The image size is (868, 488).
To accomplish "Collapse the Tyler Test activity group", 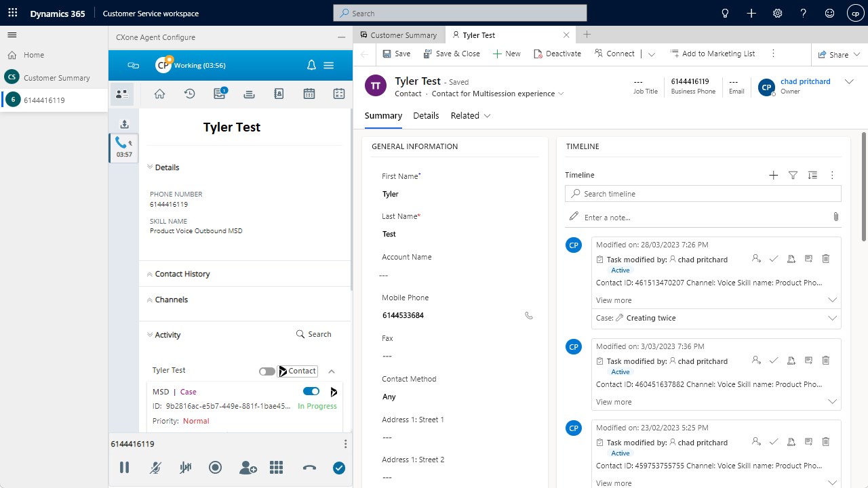I will tap(332, 371).
